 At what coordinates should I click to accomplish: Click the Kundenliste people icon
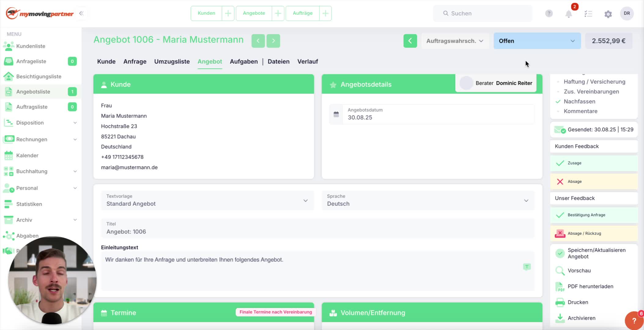(x=9, y=46)
